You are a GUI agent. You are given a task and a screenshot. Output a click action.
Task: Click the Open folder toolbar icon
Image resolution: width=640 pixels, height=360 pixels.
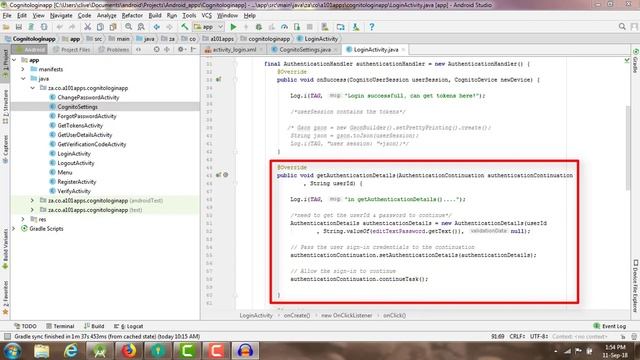click(6, 27)
